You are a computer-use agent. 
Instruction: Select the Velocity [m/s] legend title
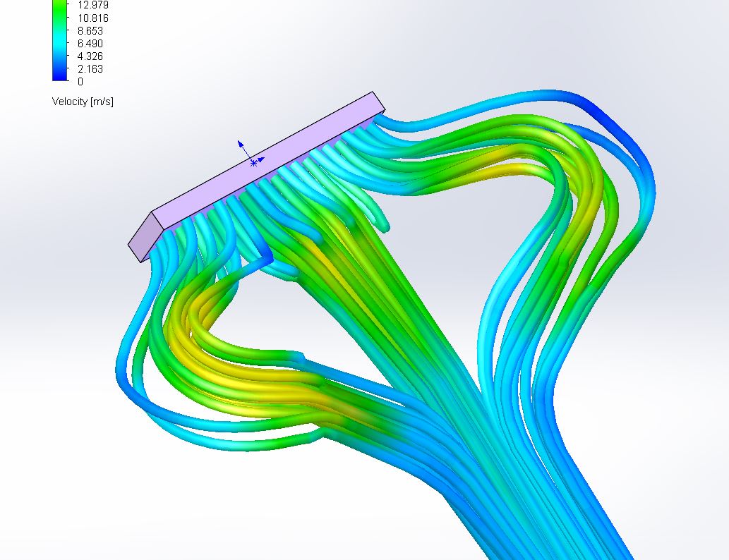click(83, 102)
